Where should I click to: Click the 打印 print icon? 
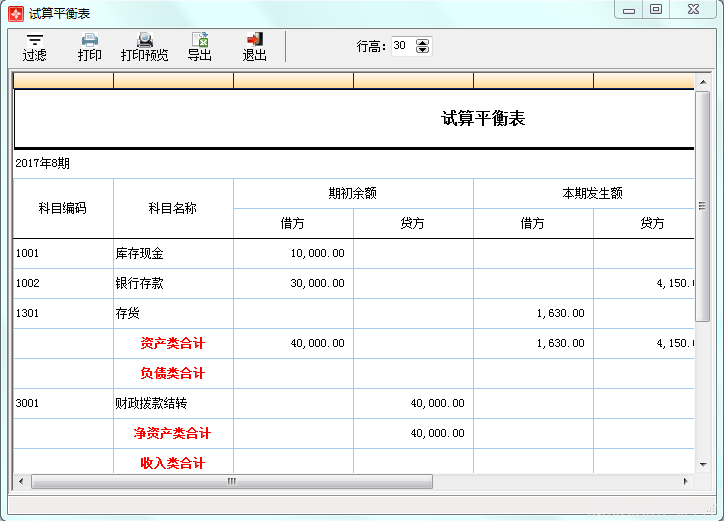click(90, 46)
